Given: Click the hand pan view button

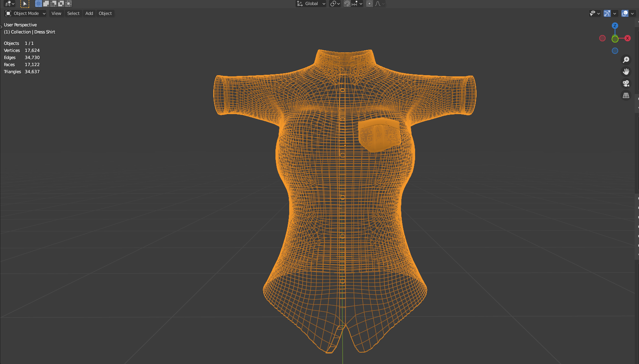Looking at the screenshot, I should click(626, 72).
